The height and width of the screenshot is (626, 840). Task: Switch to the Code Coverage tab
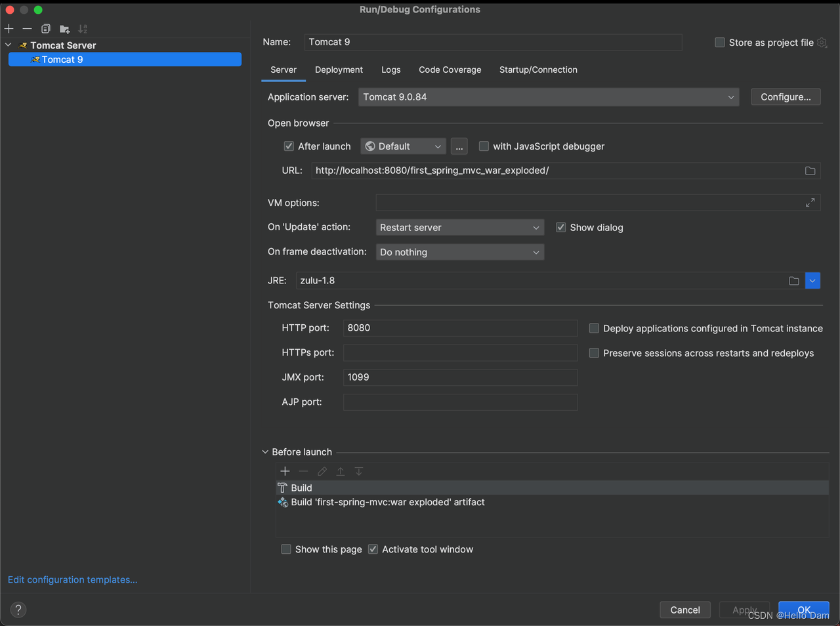[450, 70]
